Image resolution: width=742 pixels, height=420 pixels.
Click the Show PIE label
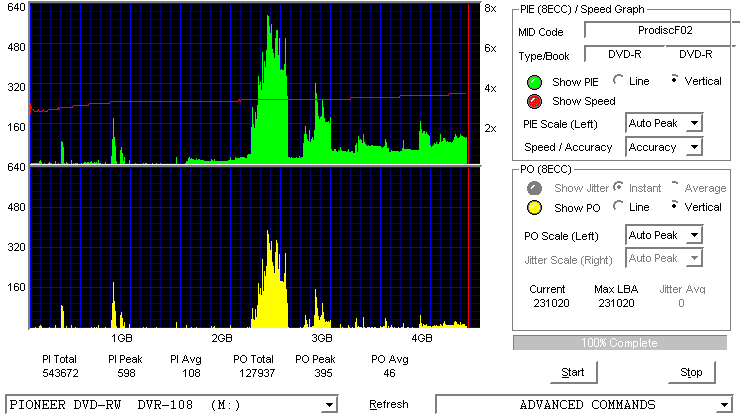click(575, 82)
